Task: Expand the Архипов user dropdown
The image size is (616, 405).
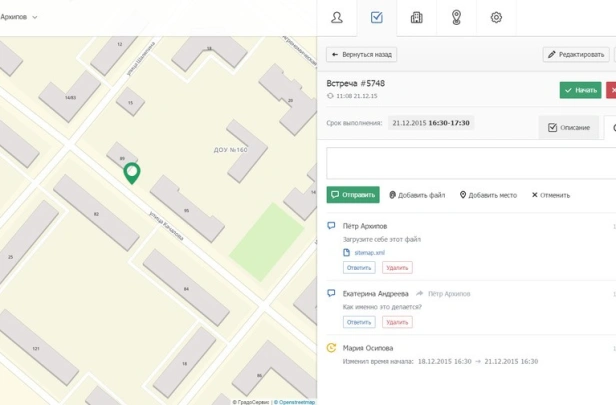Action: (20, 17)
